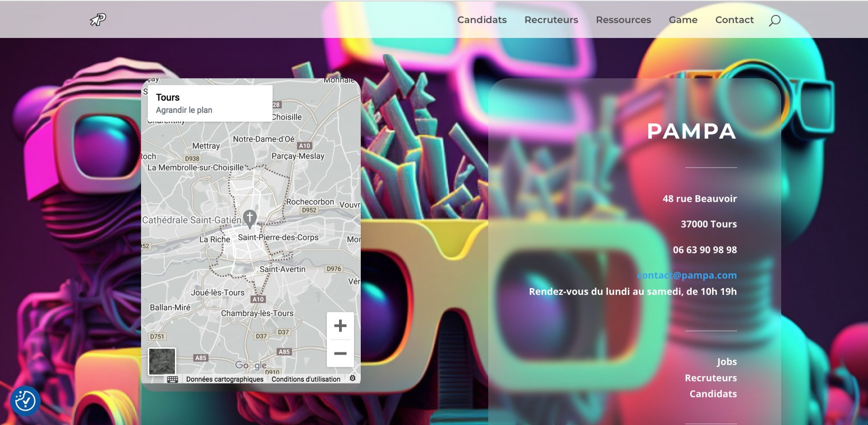Click the Cathédrale Saint-Gatien map pin
The width and height of the screenshot is (868, 425).
250,218
